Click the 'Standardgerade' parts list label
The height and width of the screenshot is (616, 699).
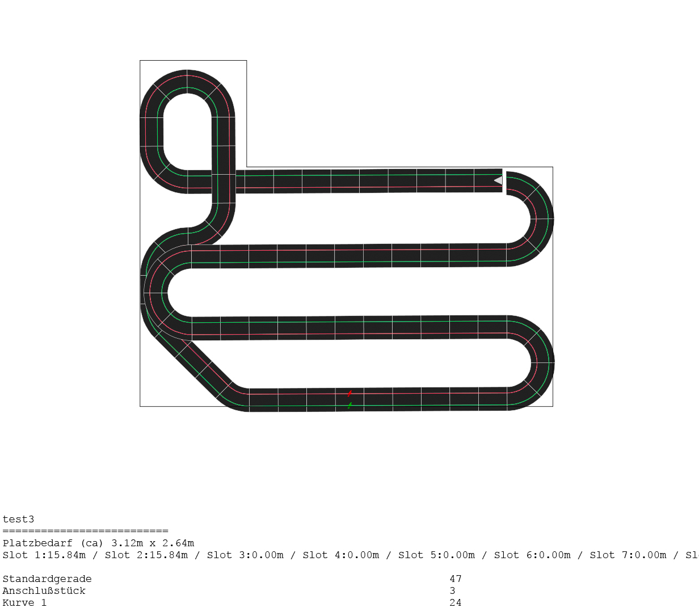[47, 579]
